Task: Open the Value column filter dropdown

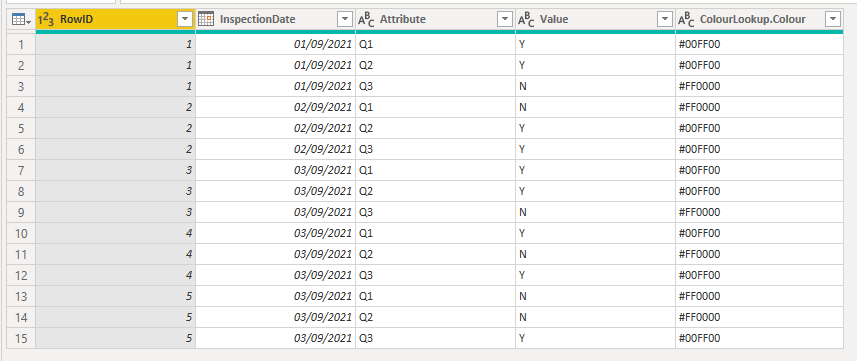Action: [665, 20]
